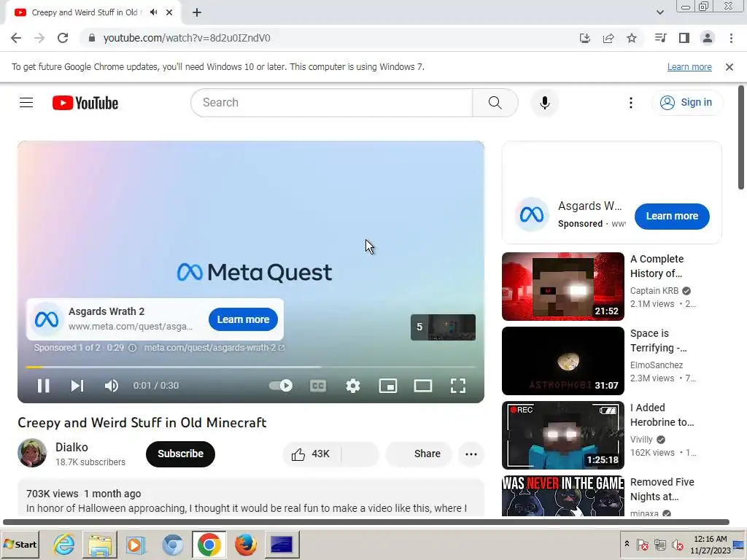Open Firefox from taskbar
Screen dimensions: 747x560
click(245, 544)
